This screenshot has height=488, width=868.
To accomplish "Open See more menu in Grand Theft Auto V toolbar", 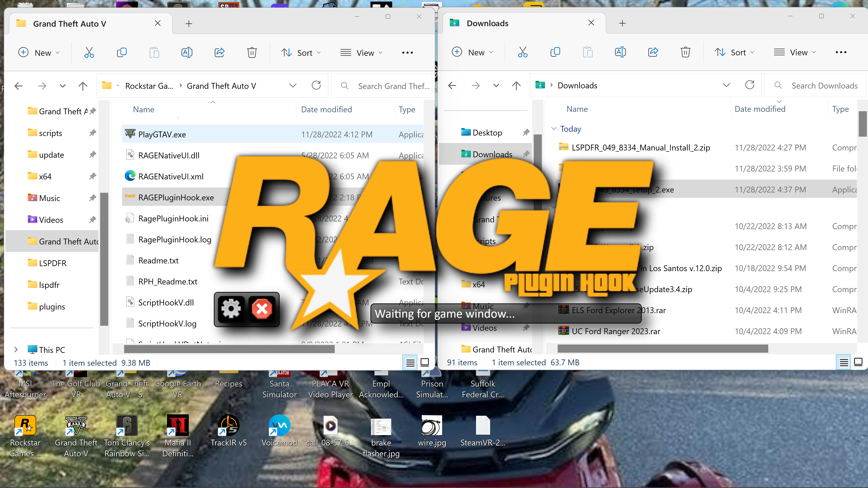I will coord(407,53).
